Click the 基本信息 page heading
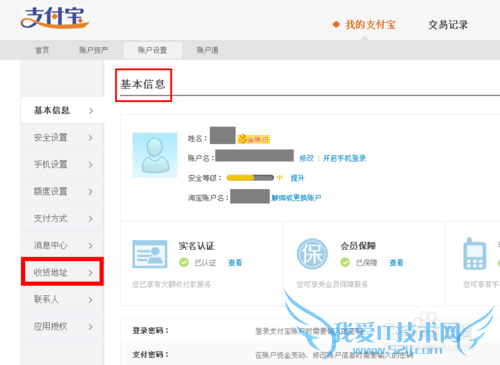This screenshot has width=500, height=365. click(x=143, y=84)
